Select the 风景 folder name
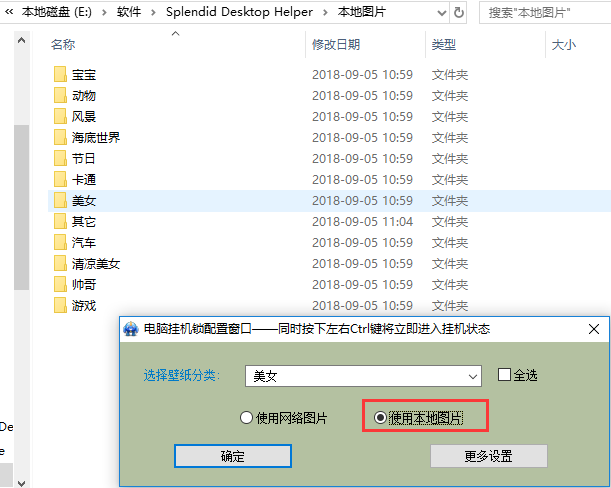611x488 pixels. 84,117
